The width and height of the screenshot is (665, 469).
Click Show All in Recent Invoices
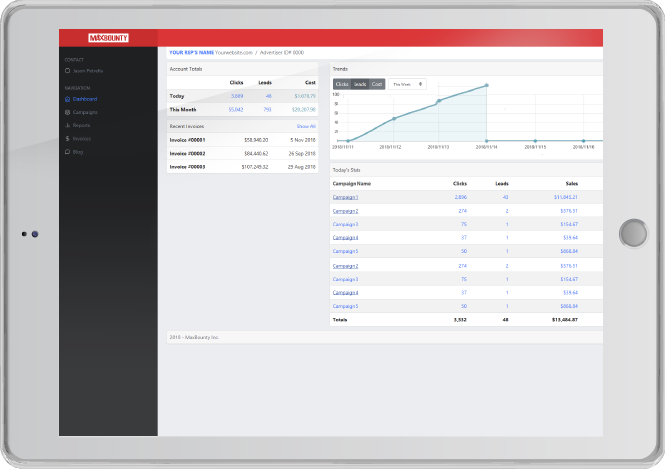tap(306, 126)
